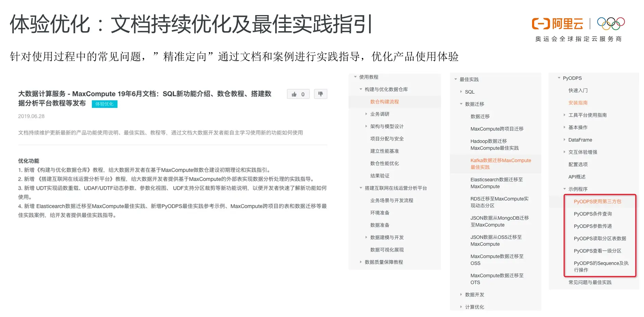Expand the SQL tree node
Screen dimensions: 644x317
click(461, 92)
